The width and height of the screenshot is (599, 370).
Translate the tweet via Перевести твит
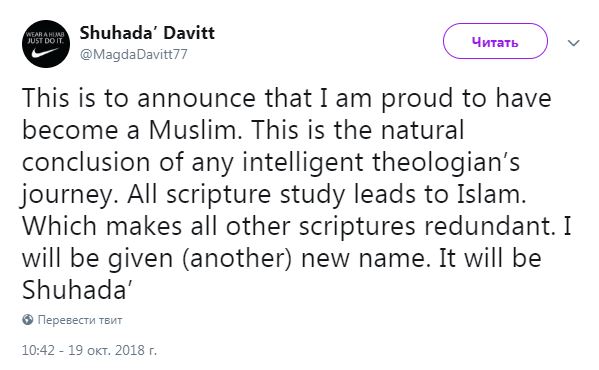tap(80, 320)
